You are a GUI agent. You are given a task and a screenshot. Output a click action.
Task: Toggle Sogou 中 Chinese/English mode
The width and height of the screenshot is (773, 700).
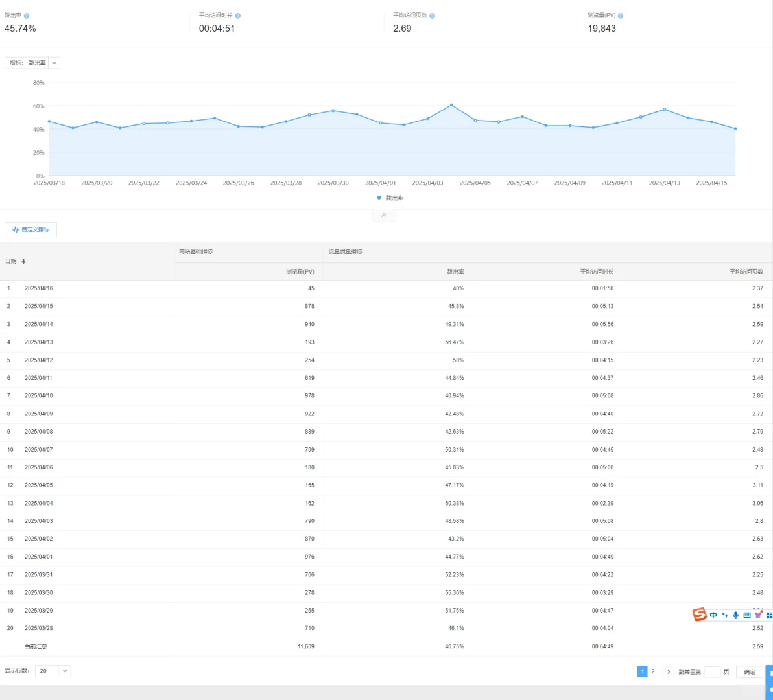coord(713,615)
